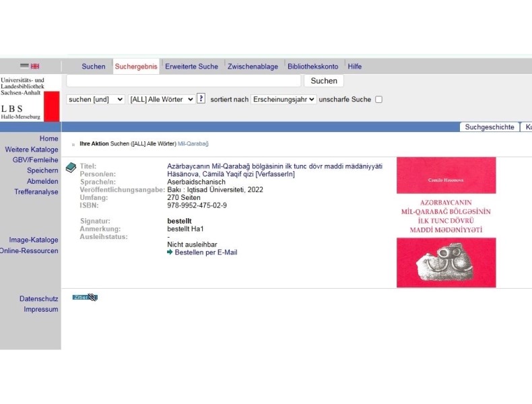Image resolution: width=532 pixels, height=404 pixels.
Task: Open the Erscheinungsjahr sort dropdown
Action: (x=284, y=99)
